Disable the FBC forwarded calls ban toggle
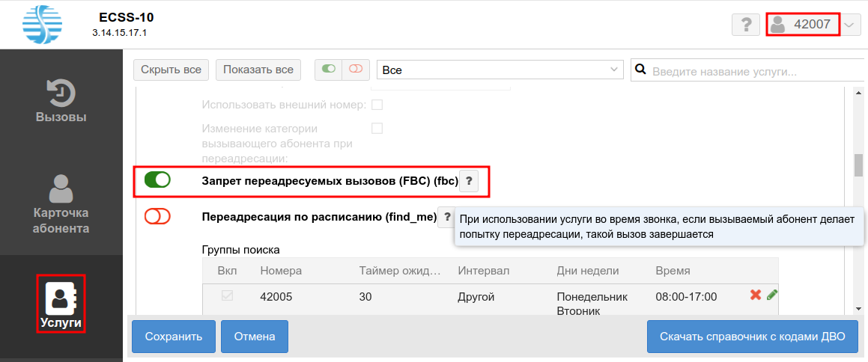868x362 pixels. pyautogui.click(x=157, y=180)
